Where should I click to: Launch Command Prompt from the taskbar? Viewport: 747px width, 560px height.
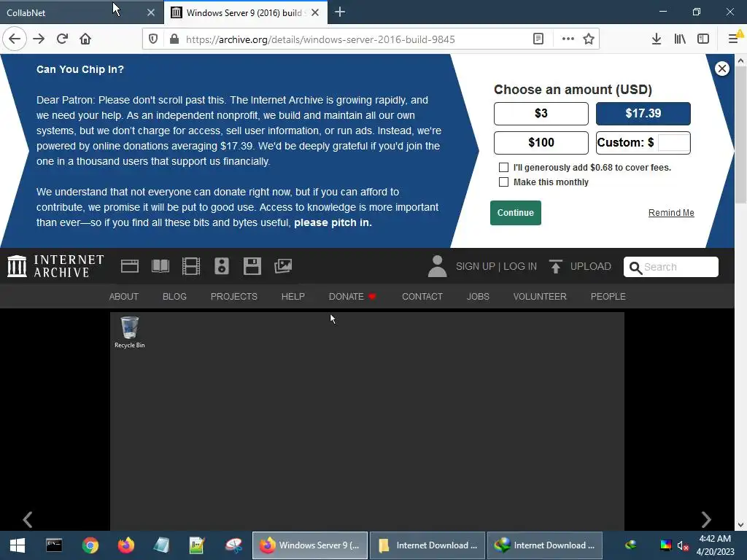coord(54,545)
